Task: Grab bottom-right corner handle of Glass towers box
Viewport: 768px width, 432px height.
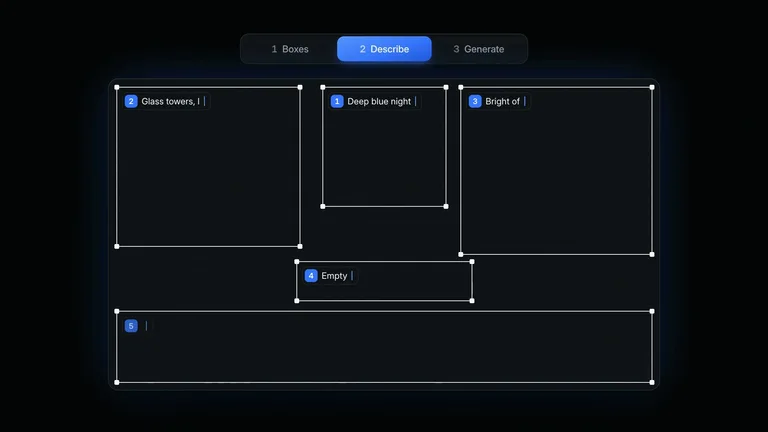Action: coord(300,246)
